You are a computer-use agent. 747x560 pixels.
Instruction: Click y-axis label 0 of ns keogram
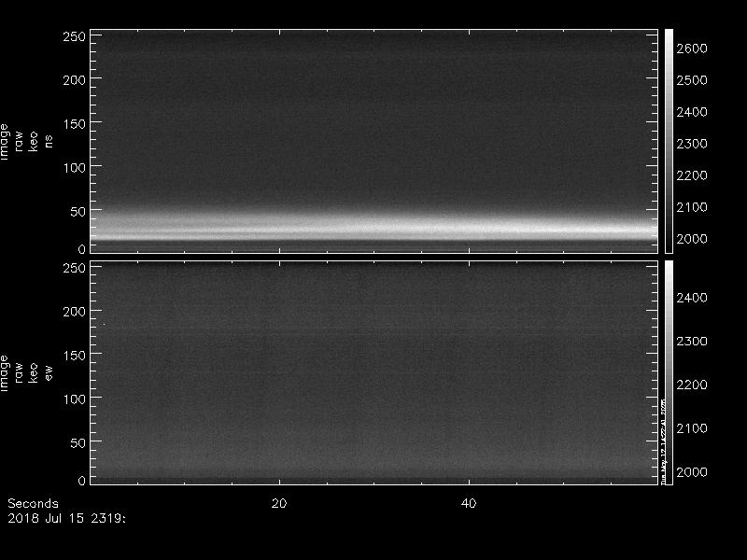tap(82, 248)
